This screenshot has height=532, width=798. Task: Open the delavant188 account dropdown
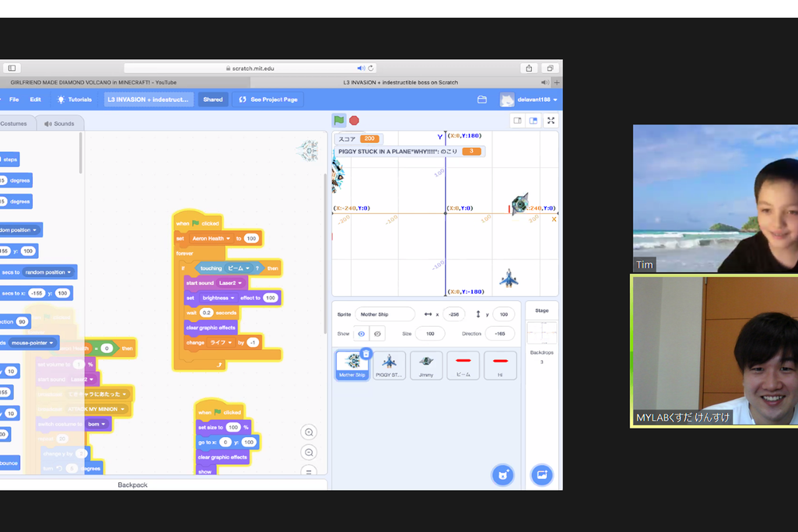coord(529,100)
